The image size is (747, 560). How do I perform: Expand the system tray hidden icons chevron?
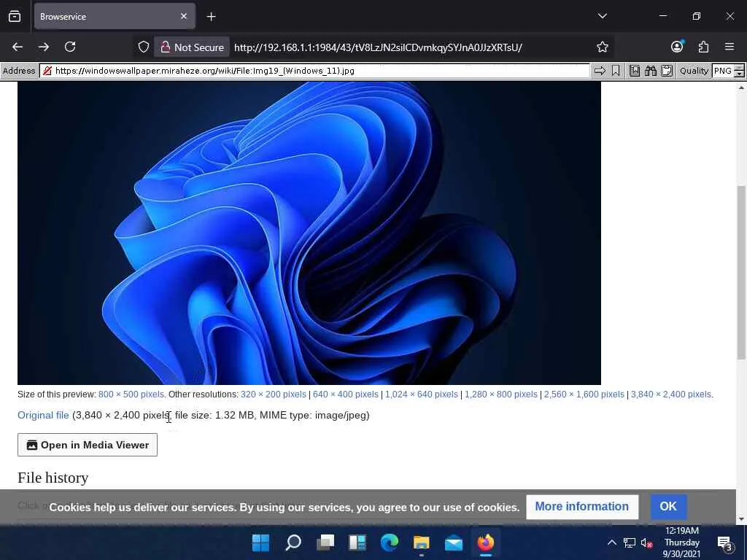(x=612, y=542)
